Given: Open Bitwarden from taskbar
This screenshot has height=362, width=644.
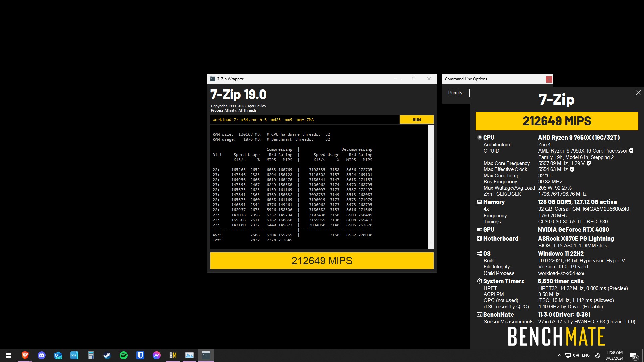Looking at the screenshot, I should click(140, 355).
